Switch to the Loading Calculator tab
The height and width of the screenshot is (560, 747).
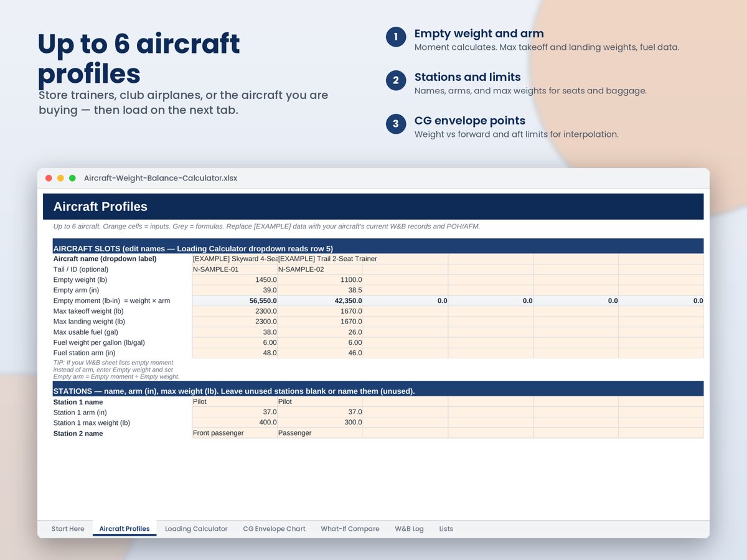tap(196, 529)
